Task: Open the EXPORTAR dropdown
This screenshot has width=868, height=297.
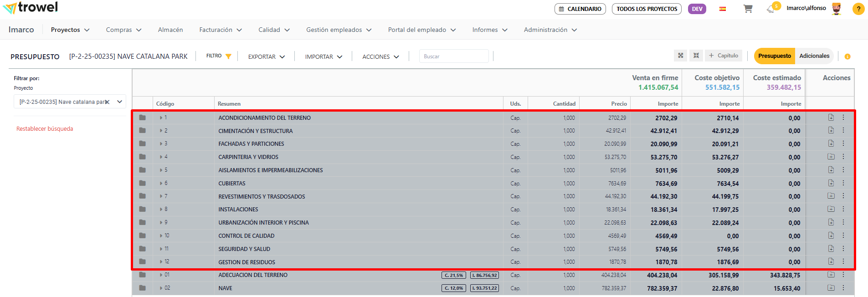Action: coord(267,56)
